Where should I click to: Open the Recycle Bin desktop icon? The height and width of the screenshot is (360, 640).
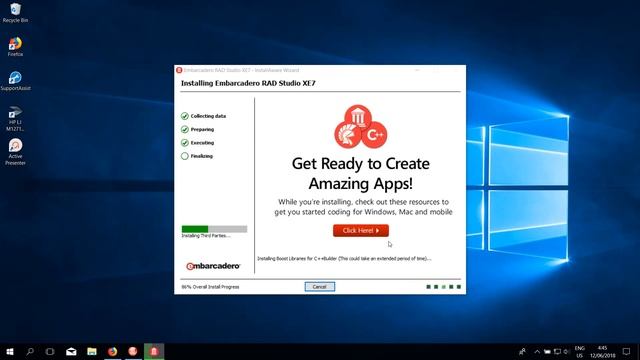(15, 12)
